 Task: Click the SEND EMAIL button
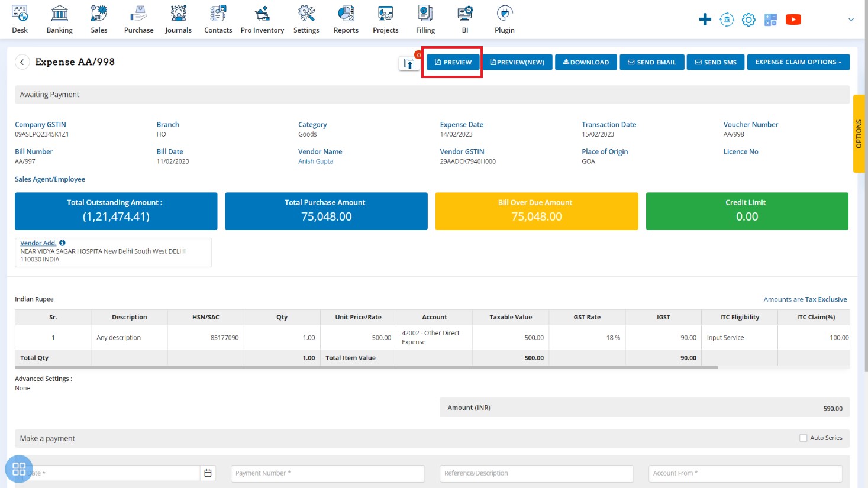[x=651, y=62]
